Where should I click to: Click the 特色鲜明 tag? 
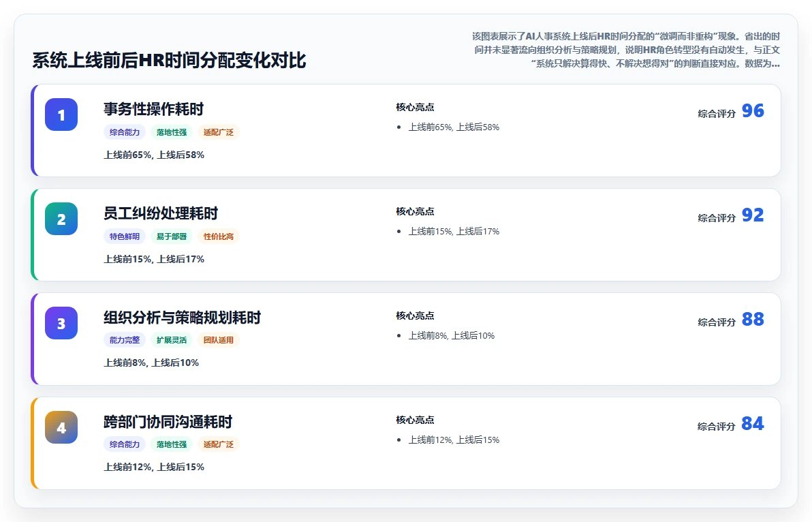pos(124,236)
